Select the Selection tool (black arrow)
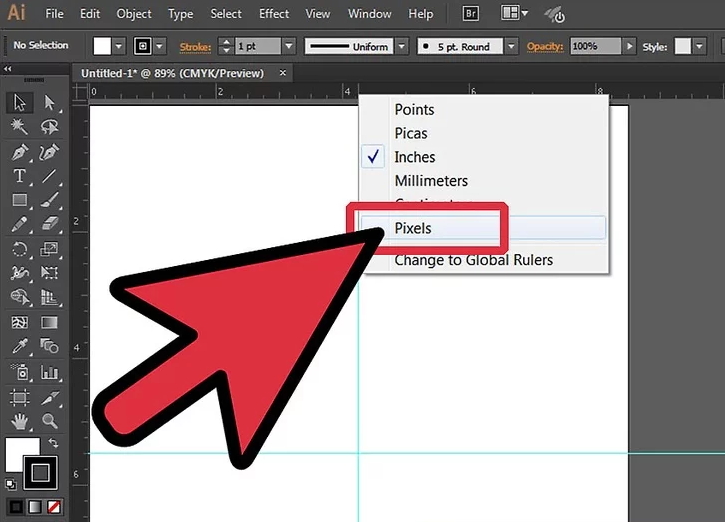 coord(19,103)
